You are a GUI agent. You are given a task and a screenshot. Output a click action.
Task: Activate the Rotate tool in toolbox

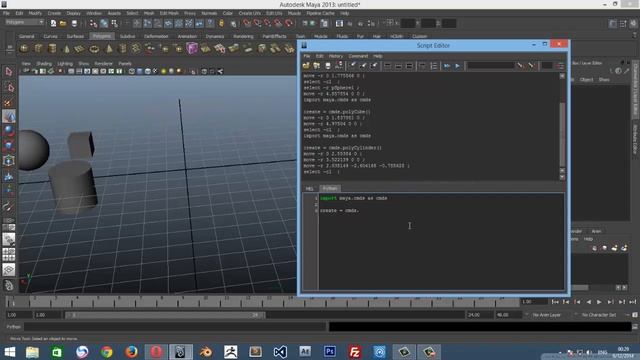tap(9, 131)
